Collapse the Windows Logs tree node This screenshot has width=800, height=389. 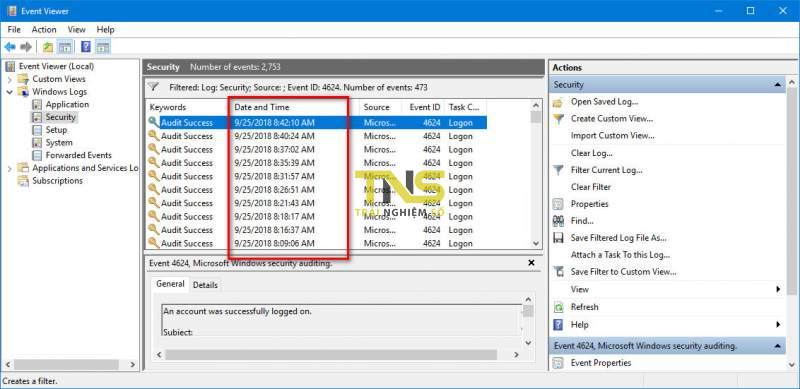tap(9, 92)
